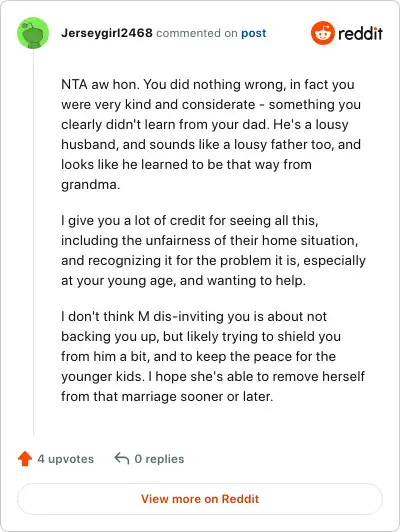400x532 pixels.
Task: Click the "4 upvotes" count label
Action: pyautogui.click(x=65, y=459)
